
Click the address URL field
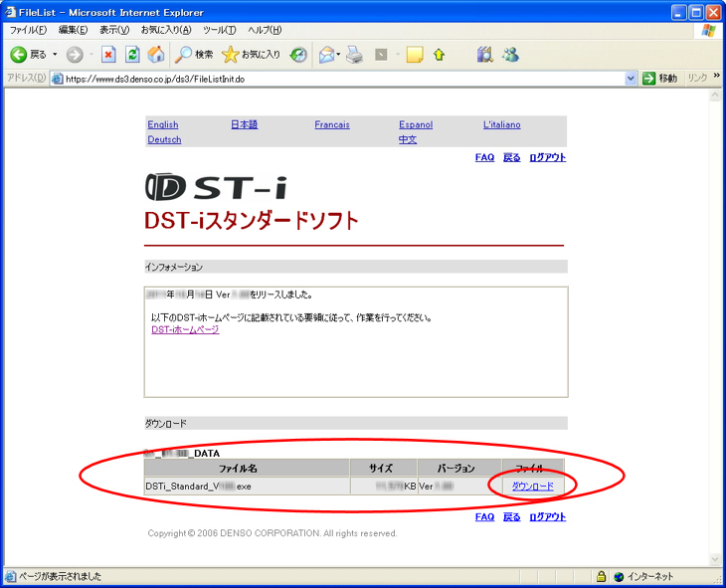(344, 79)
